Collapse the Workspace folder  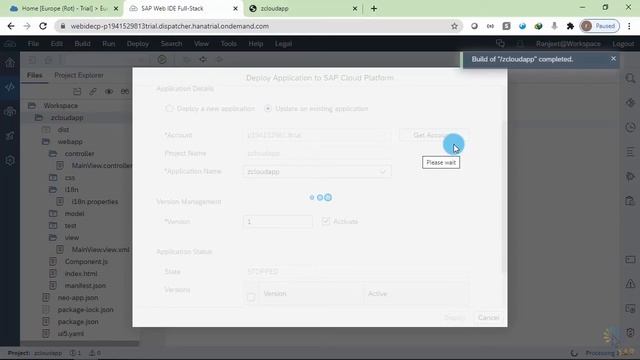(32, 106)
